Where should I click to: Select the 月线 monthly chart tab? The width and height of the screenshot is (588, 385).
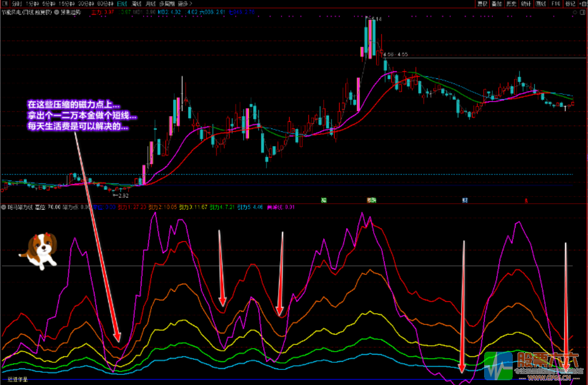(150, 3)
